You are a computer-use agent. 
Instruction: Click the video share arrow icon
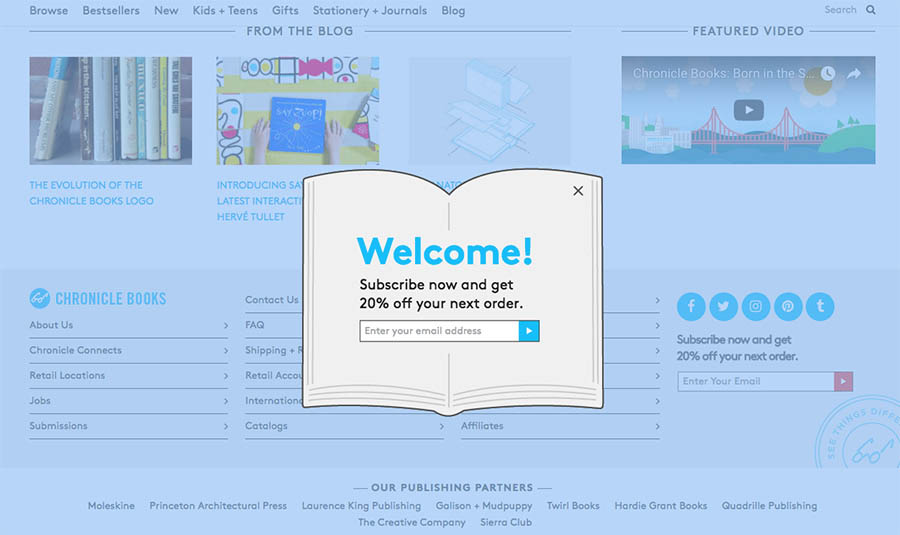(854, 74)
